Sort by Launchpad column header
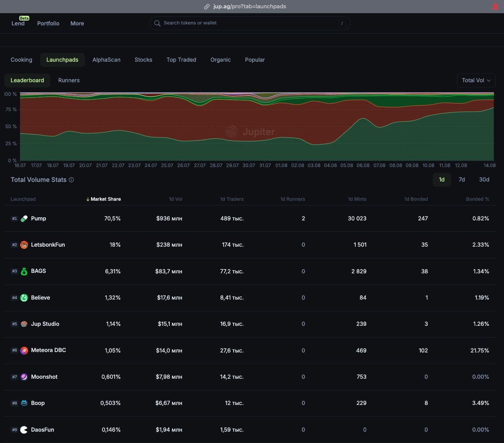The image size is (504, 443). click(23, 199)
